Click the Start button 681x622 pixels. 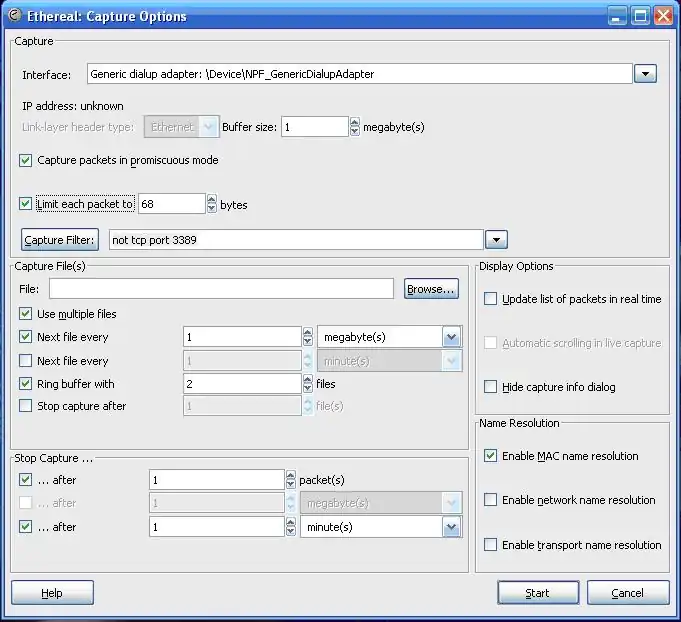tap(538, 593)
